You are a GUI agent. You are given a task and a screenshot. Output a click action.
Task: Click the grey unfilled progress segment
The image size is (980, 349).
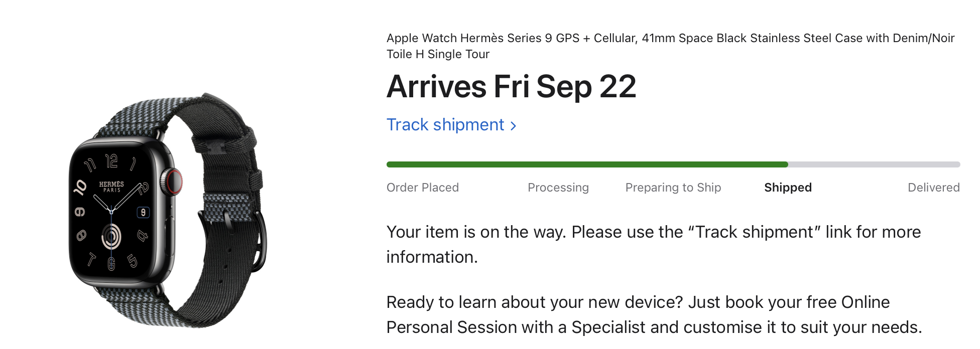(x=874, y=164)
